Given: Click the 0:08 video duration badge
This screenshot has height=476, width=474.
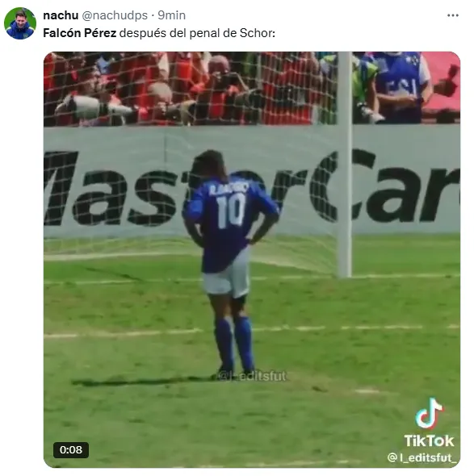Looking at the screenshot, I should [71, 449].
